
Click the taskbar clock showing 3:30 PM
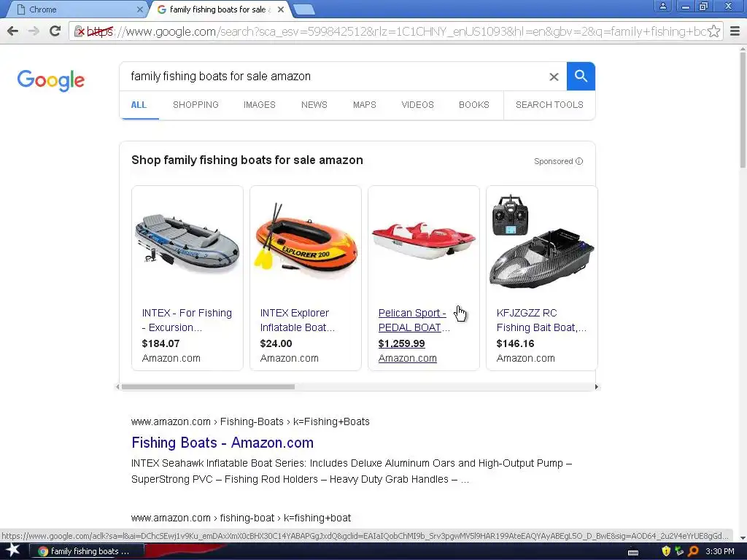tap(719, 551)
